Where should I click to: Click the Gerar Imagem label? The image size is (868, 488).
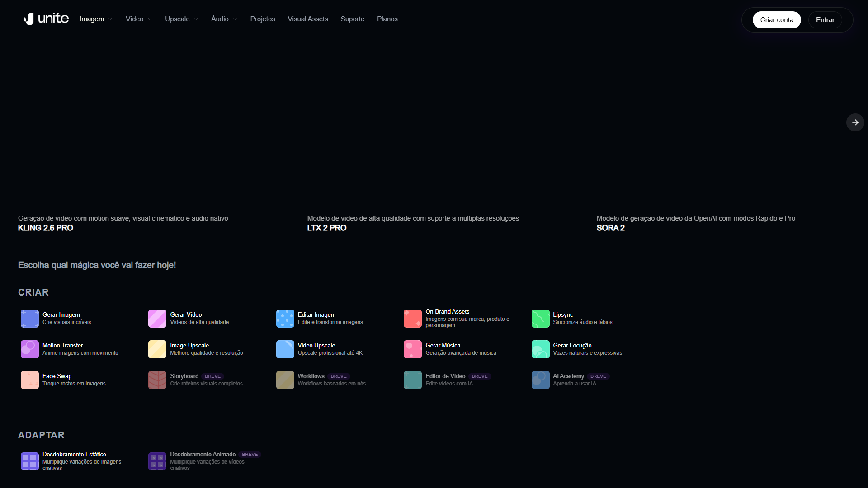61,315
